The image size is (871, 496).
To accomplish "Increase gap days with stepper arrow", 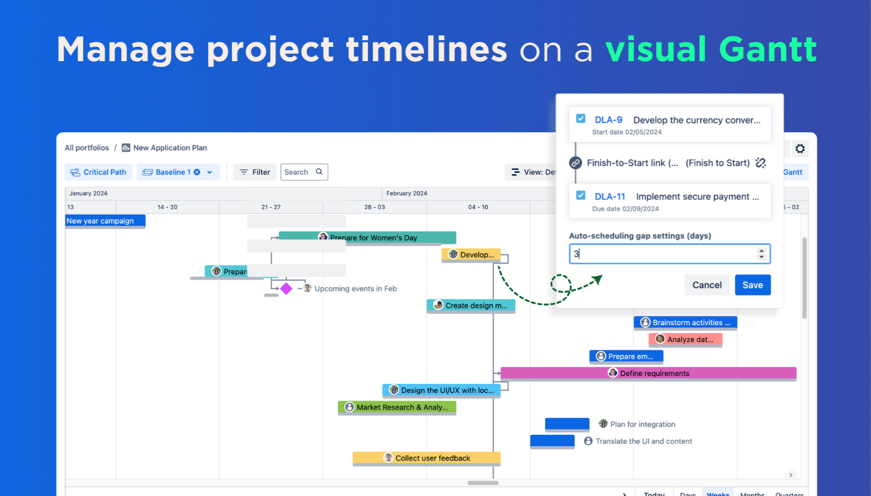I will click(761, 250).
